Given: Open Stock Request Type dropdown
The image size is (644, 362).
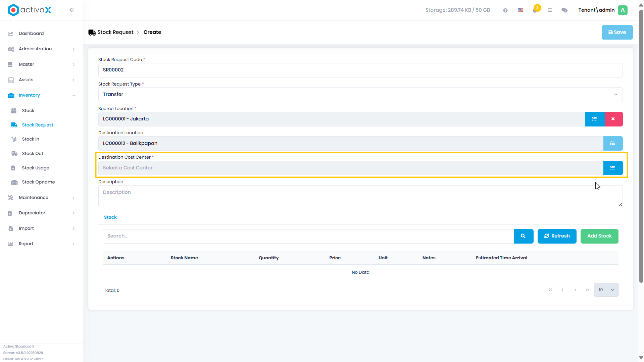Looking at the screenshot, I should click(360, 95).
